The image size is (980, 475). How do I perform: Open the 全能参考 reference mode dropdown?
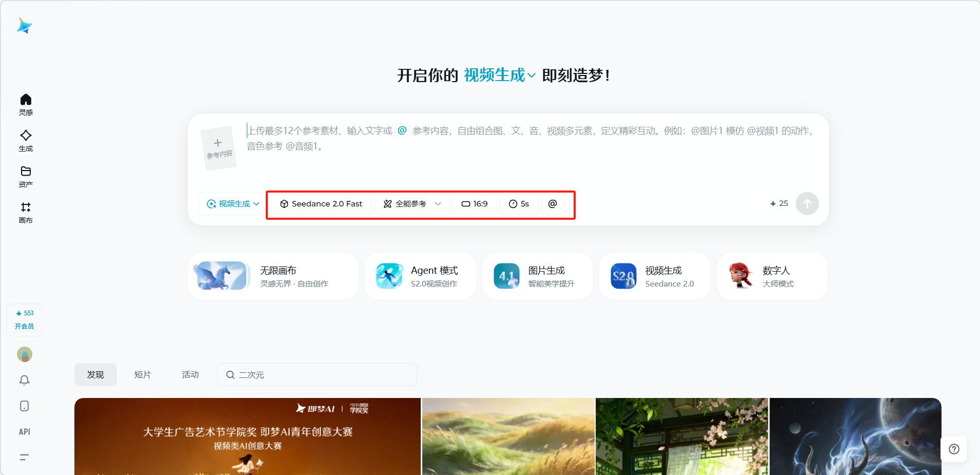[x=412, y=204]
